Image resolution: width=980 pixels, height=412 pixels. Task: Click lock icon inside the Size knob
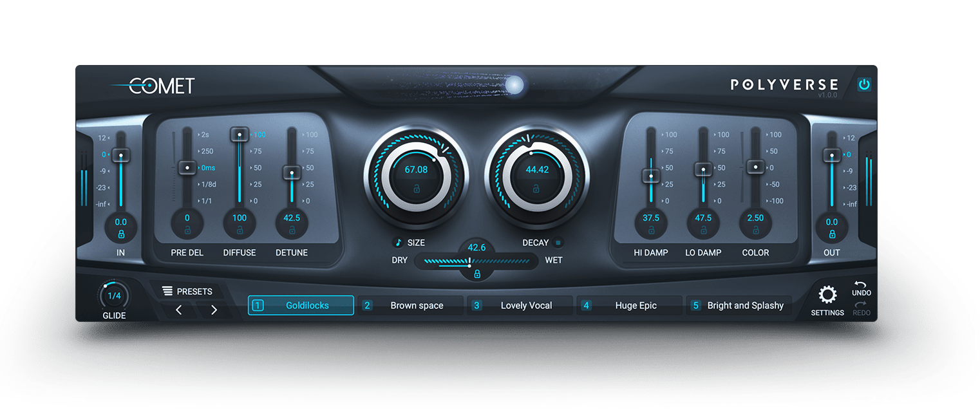416,189
